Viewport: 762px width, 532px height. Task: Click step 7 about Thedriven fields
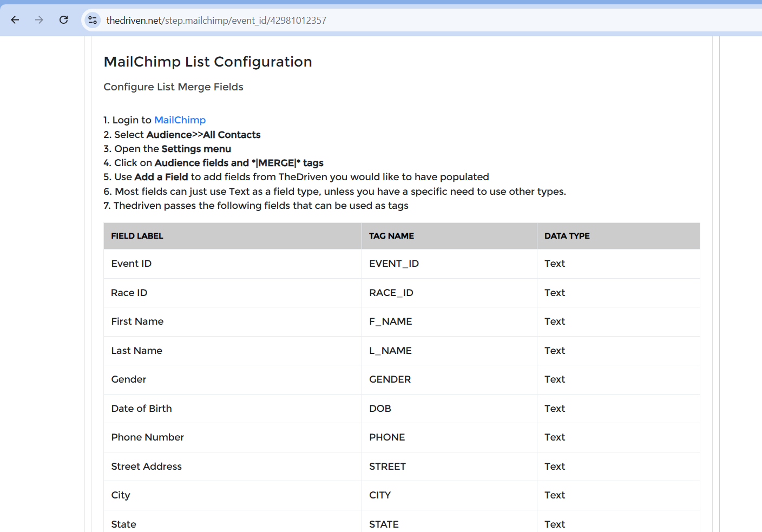(x=256, y=206)
